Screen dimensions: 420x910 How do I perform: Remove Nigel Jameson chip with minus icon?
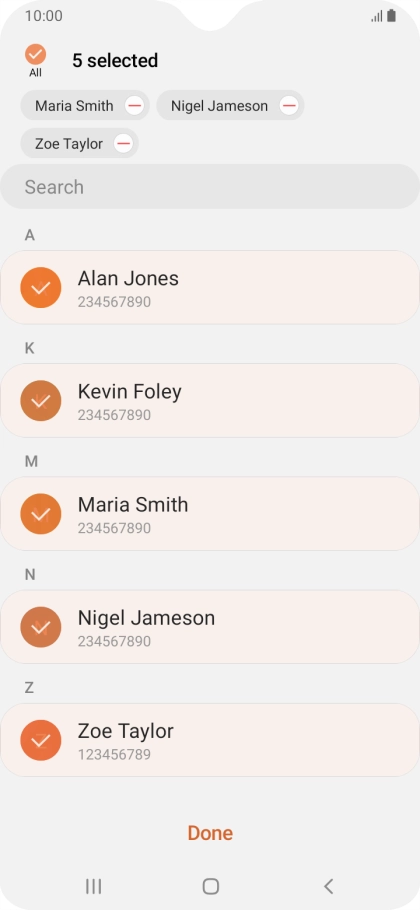289,106
